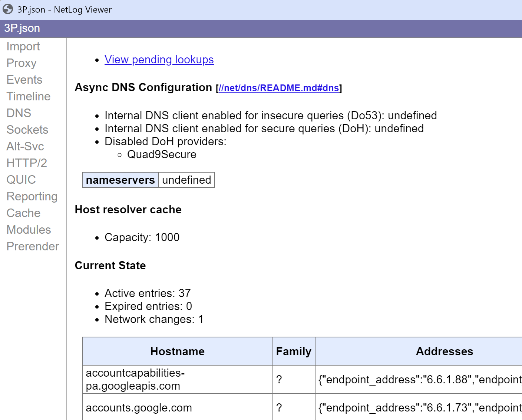Image resolution: width=522 pixels, height=420 pixels.
Task: Select the accounts.google.com hostname cell
Action: coord(139,408)
